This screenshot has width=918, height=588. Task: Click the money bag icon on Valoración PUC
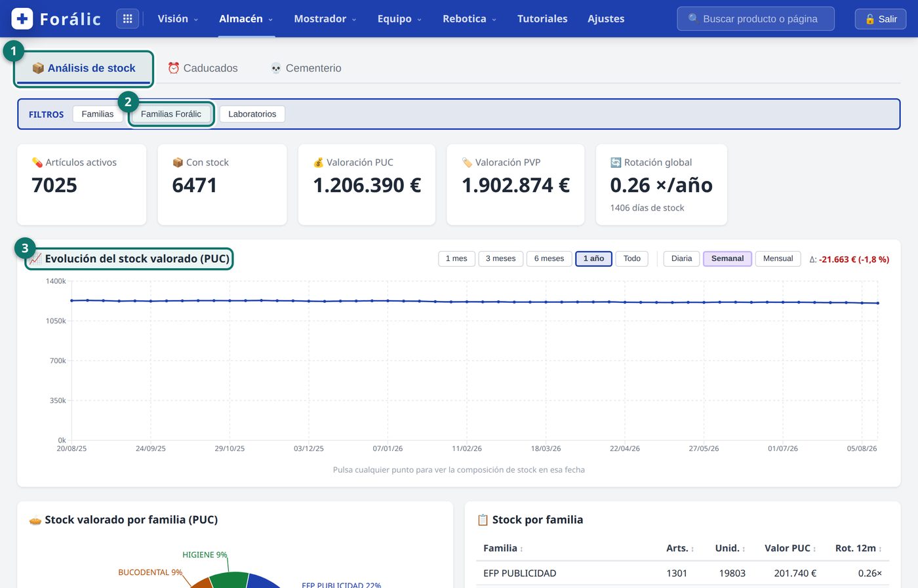click(318, 163)
